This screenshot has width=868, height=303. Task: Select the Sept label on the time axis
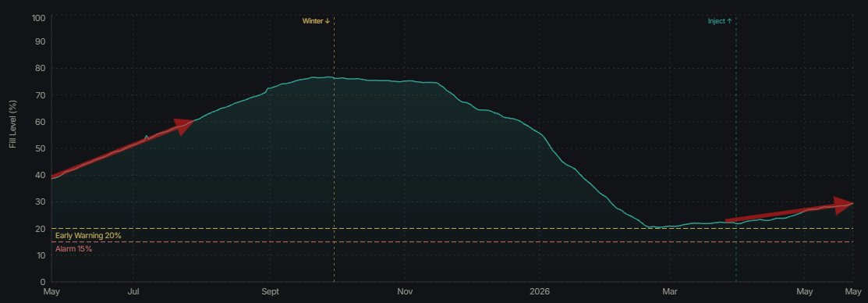tap(270, 291)
